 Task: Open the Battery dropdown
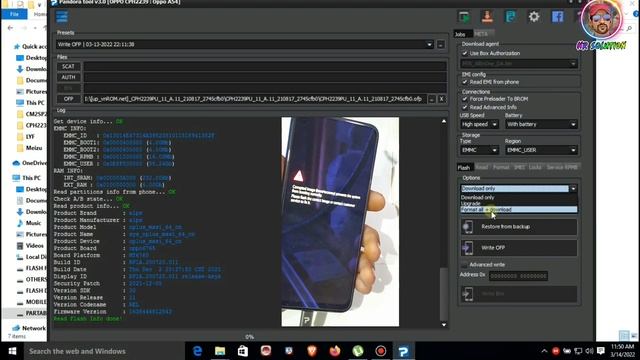[541, 124]
